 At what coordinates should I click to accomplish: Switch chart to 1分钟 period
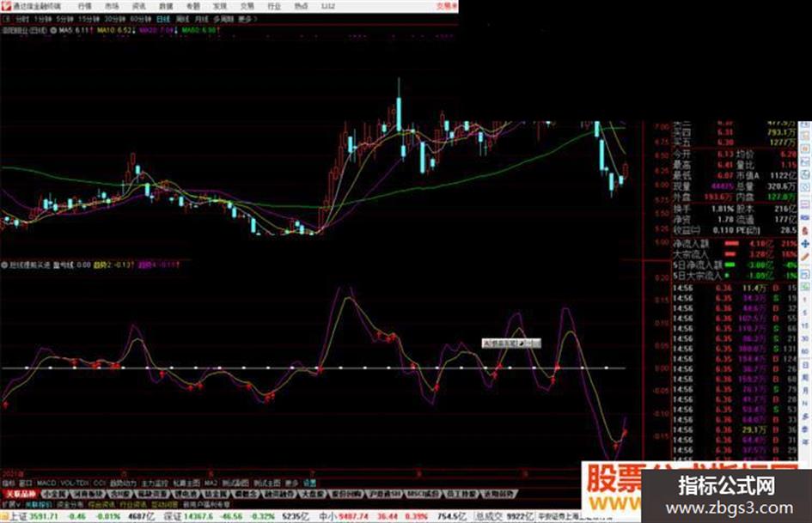click(x=42, y=19)
